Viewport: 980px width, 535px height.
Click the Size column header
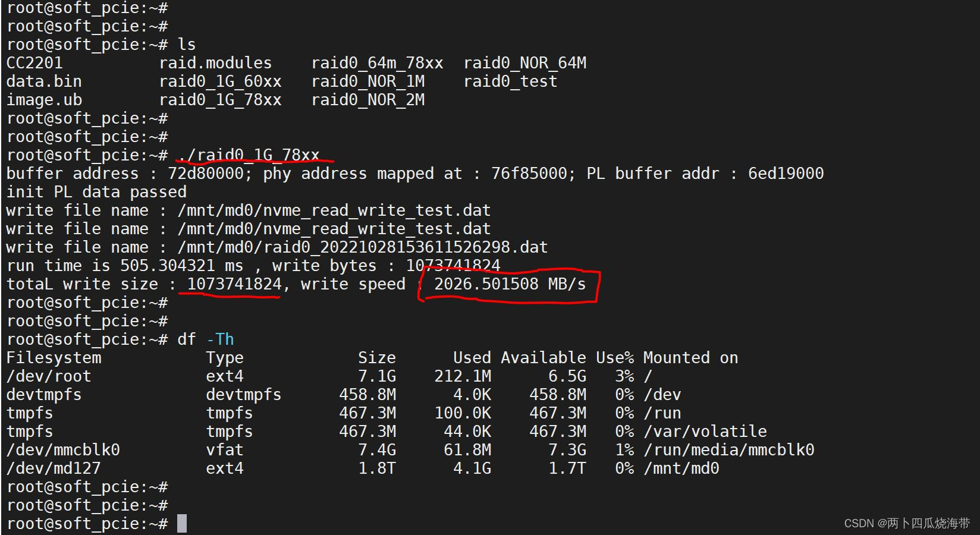377,358
